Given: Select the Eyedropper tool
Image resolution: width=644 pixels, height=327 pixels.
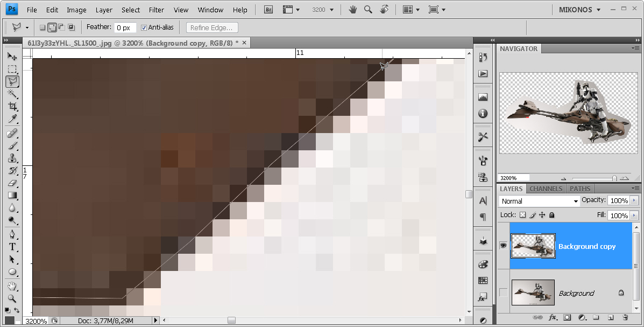Looking at the screenshot, I should click(12, 119).
